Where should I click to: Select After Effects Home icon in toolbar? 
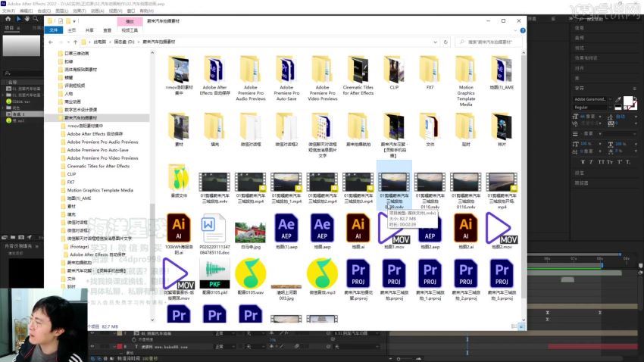tap(8, 19)
